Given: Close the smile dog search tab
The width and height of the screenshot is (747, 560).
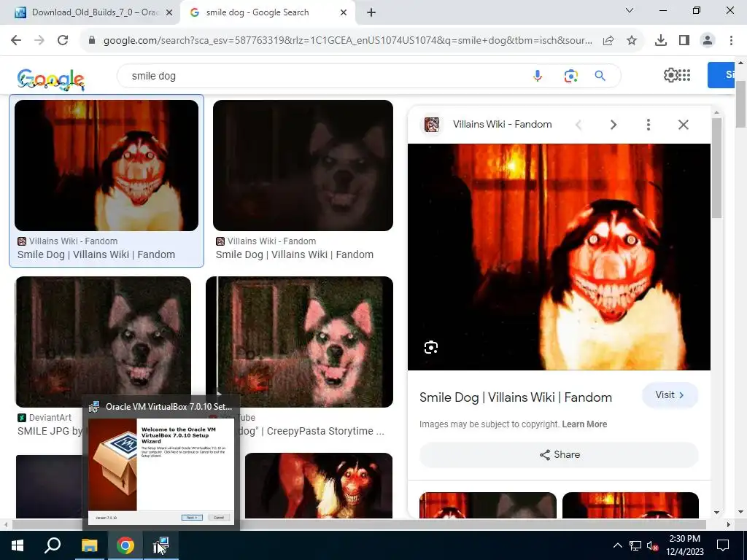Looking at the screenshot, I should coord(344,13).
